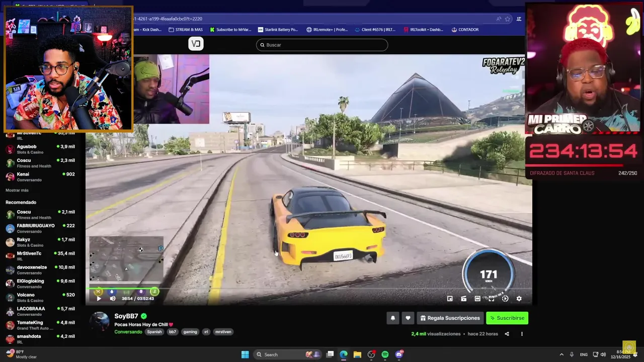Open picture-in-picture mini player
644x362 pixels.
450,299
